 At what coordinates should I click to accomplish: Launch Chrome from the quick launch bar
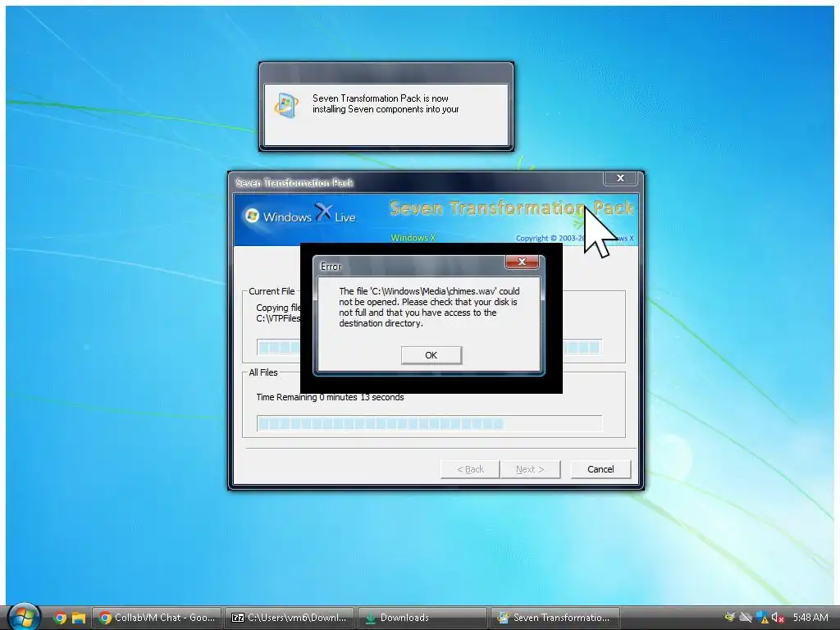(x=60, y=618)
